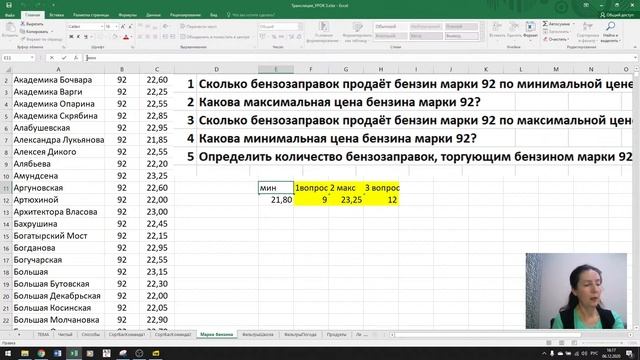
Task: Click inside the formula bar
Action: pyautogui.click(x=357, y=58)
